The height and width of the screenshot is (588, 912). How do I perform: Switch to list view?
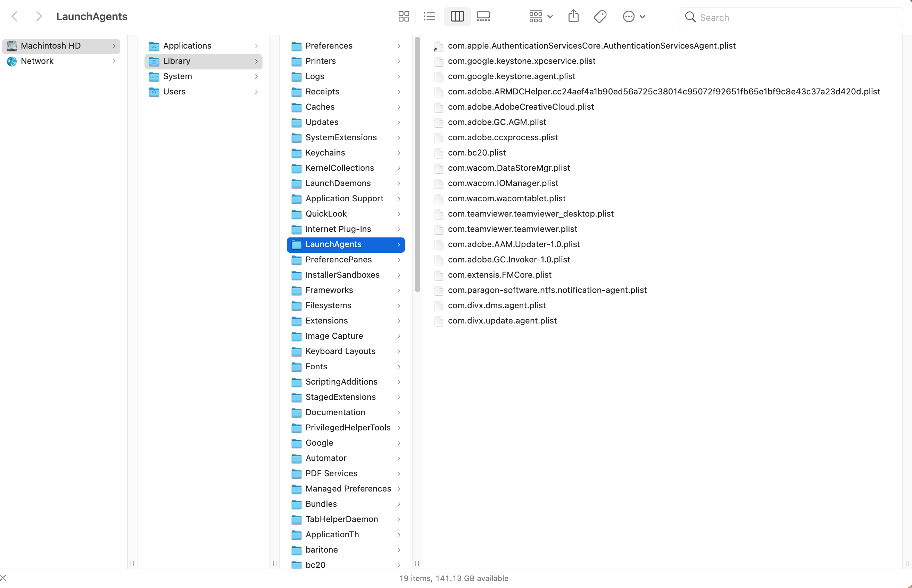coord(429,16)
